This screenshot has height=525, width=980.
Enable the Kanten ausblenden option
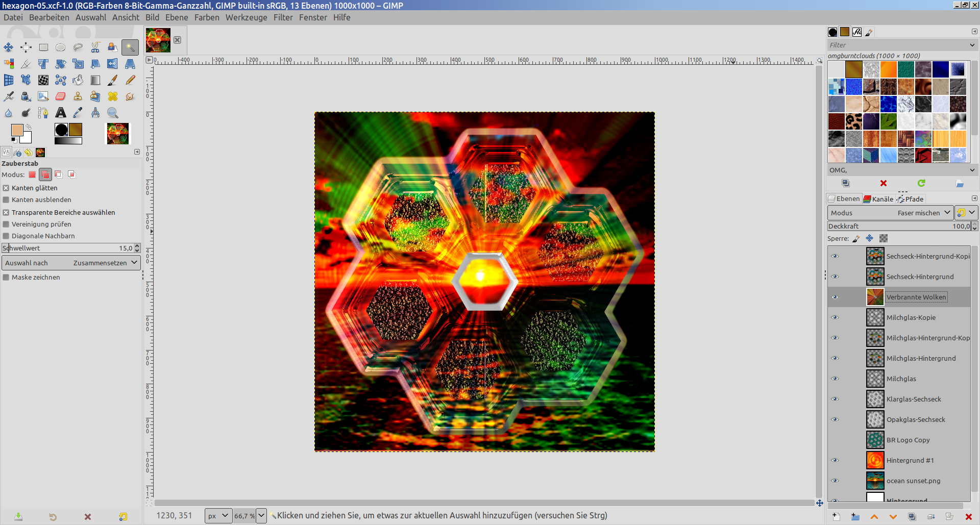click(x=6, y=200)
